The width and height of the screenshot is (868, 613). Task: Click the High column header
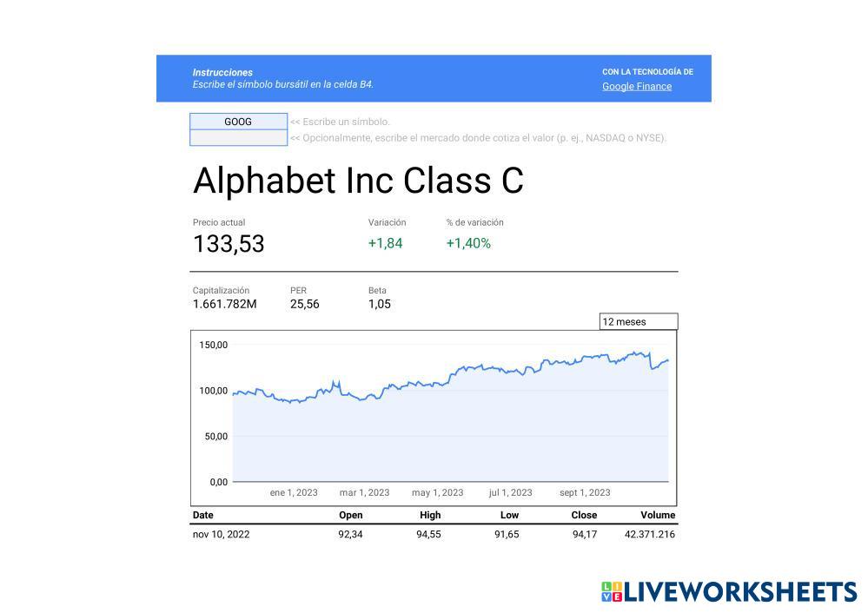click(430, 515)
